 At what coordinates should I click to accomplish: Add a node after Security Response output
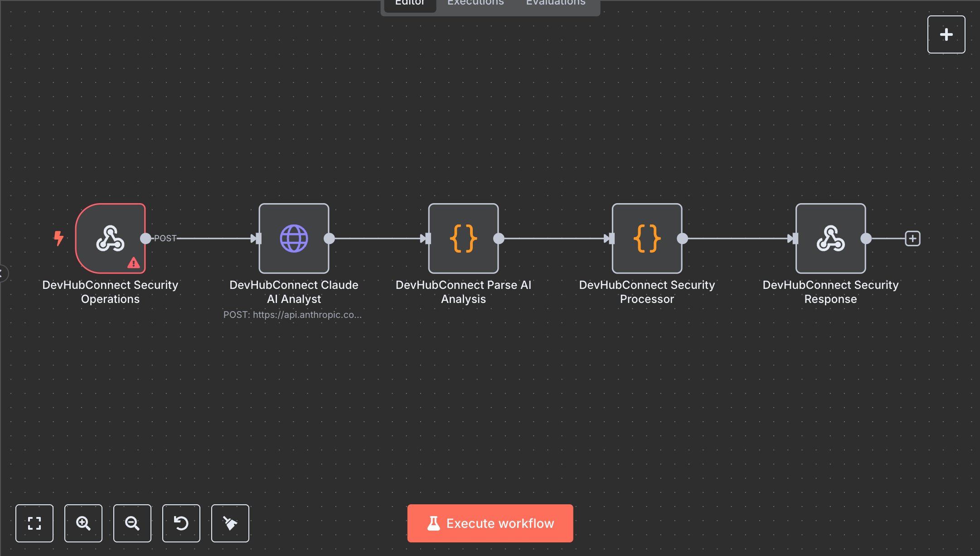pyautogui.click(x=912, y=238)
